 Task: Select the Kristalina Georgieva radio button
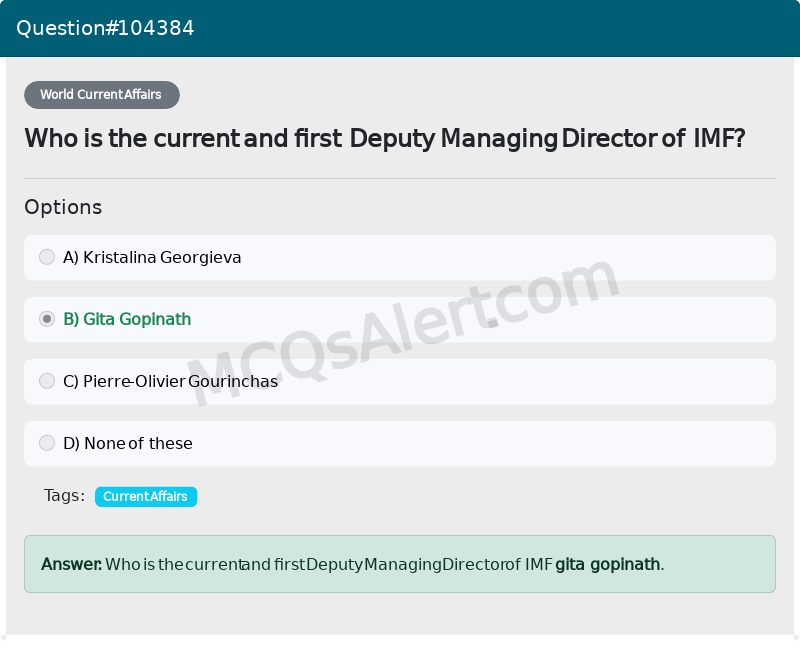(x=47, y=257)
